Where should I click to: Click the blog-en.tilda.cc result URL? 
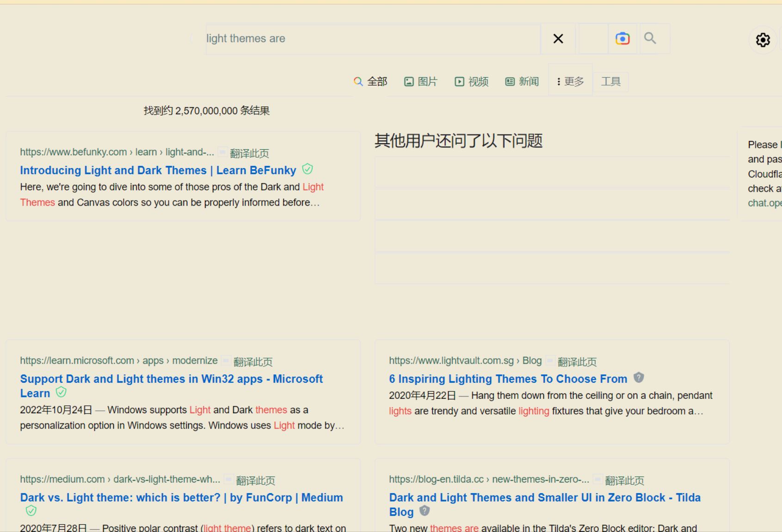489,479
